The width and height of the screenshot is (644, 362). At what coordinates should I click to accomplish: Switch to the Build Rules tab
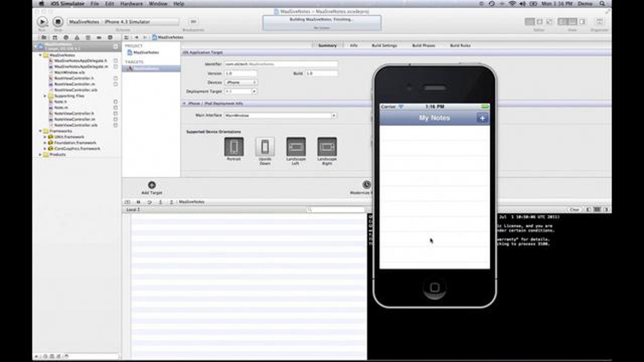460,46
